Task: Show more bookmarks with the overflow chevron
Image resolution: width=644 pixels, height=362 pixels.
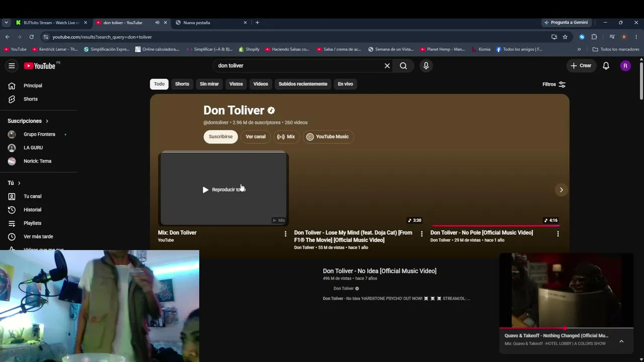Action: (579, 49)
